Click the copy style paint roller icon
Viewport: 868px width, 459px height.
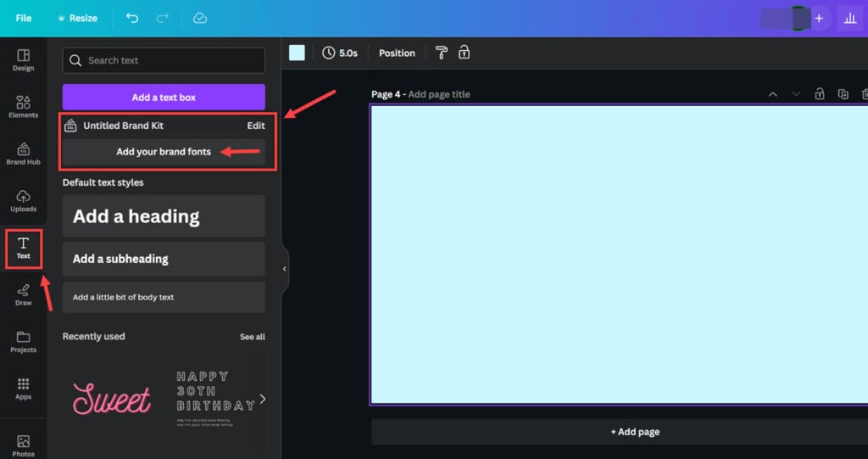point(441,53)
